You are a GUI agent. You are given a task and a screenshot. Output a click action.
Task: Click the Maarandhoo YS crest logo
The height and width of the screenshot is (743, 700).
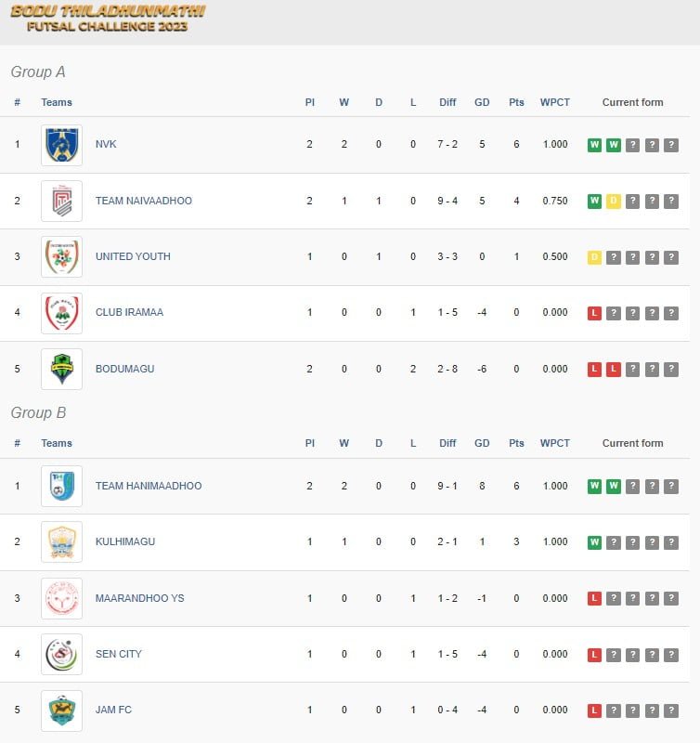61,598
